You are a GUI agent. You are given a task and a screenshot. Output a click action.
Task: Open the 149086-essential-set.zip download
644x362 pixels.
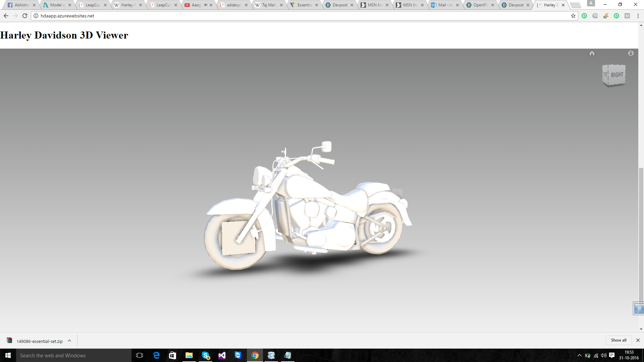click(x=39, y=341)
